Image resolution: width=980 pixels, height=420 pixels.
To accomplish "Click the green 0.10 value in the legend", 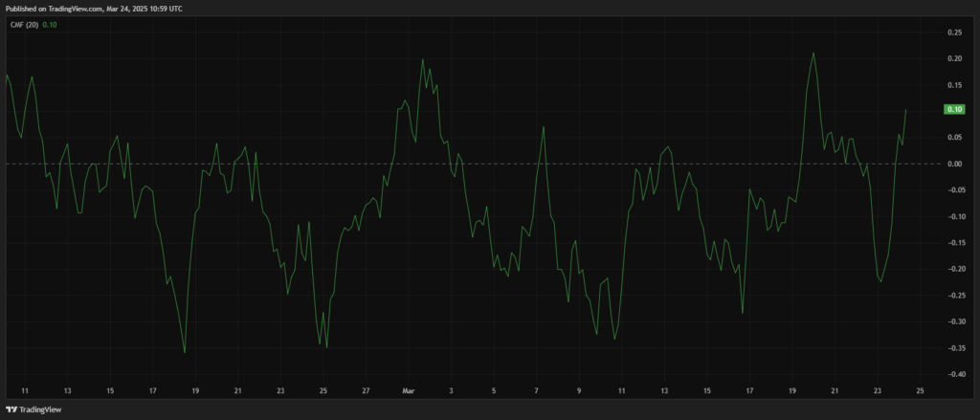I will coord(50,25).
